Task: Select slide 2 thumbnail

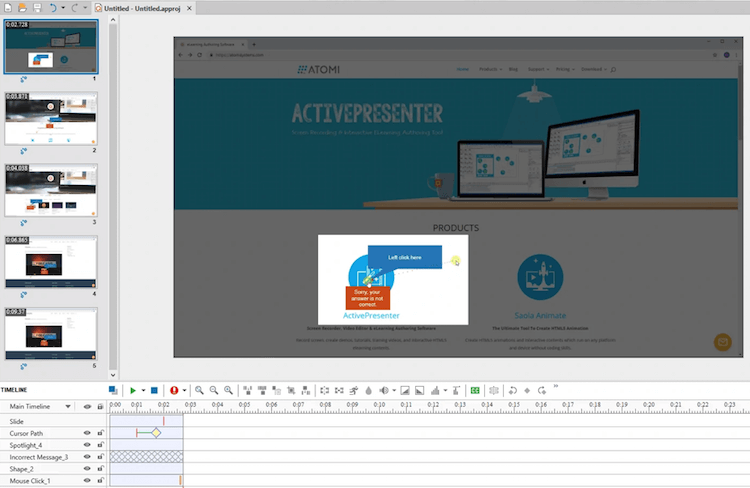Action: tap(51, 119)
